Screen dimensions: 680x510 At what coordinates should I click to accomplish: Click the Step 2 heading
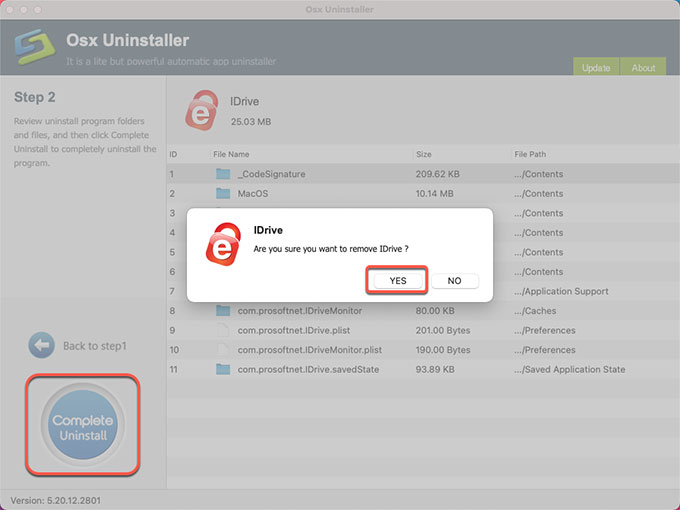(x=35, y=97)
